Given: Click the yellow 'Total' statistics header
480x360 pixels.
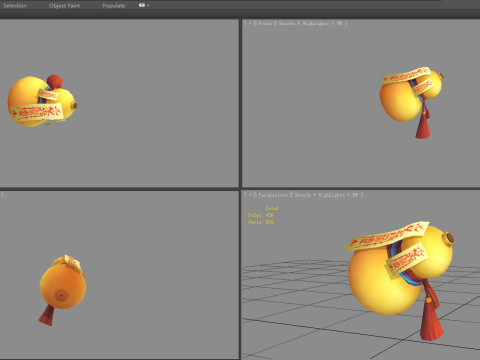Looking at the screenshot, I should tap(272, 208).
